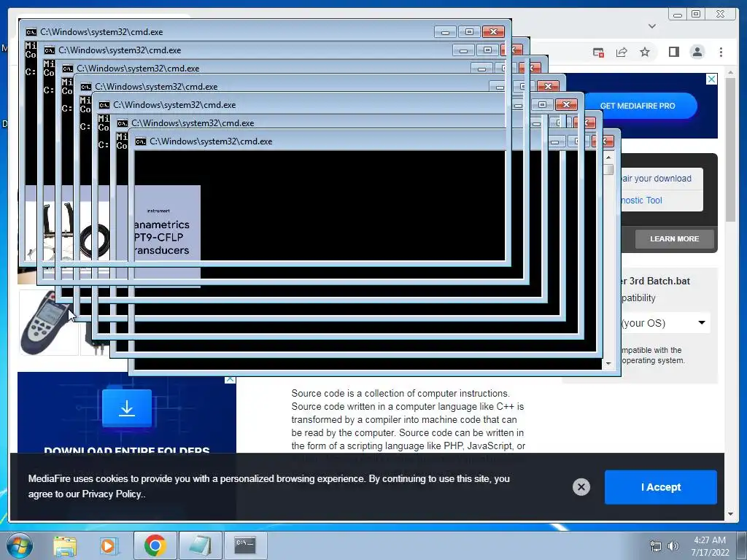Click the page scrollbar up arrow
This screenshot has height=560, width=747.
pos(730,72)
